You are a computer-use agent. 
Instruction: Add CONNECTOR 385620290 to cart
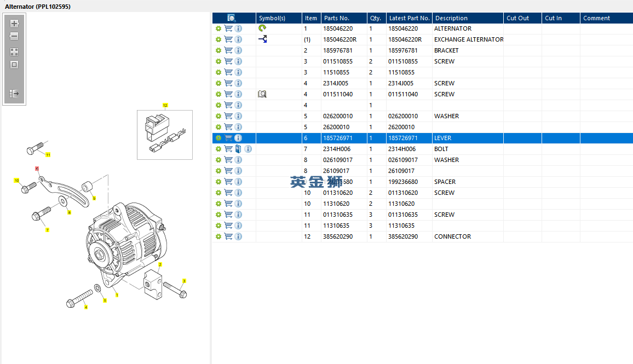click(x=228, y=236)
